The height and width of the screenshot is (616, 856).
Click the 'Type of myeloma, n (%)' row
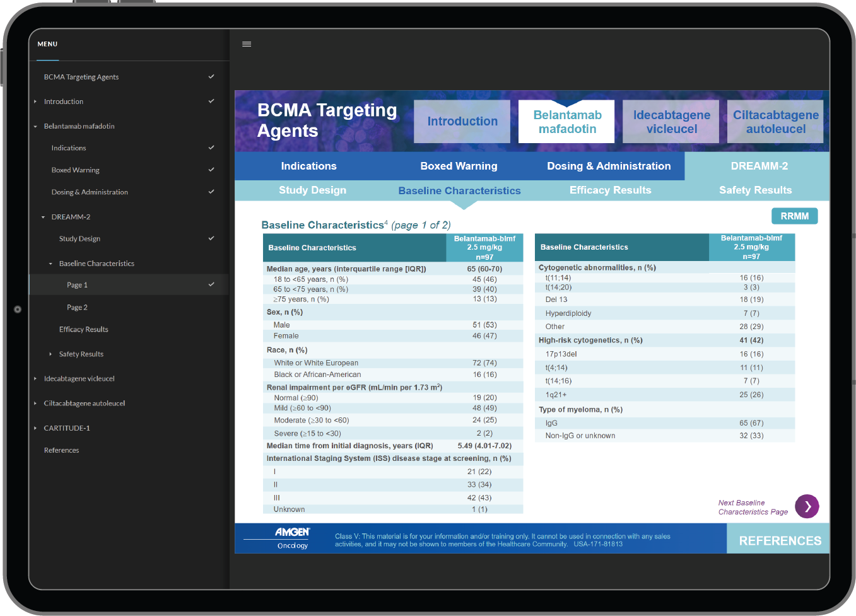[665, 409]
